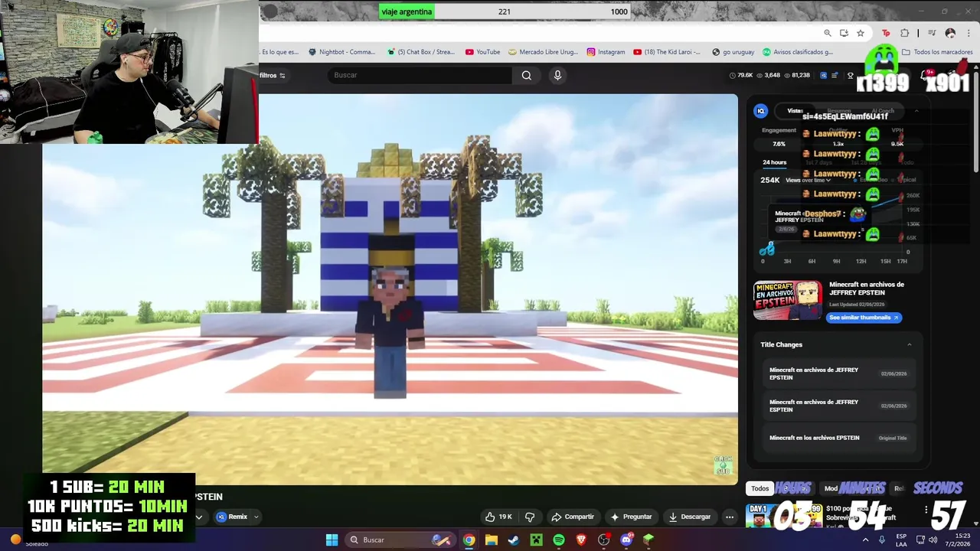The height and width of the screenshot is (551, 980).
Task: Click the Minecraft Epstein video thumbnail in panel
Action: (x=788, y=300)
